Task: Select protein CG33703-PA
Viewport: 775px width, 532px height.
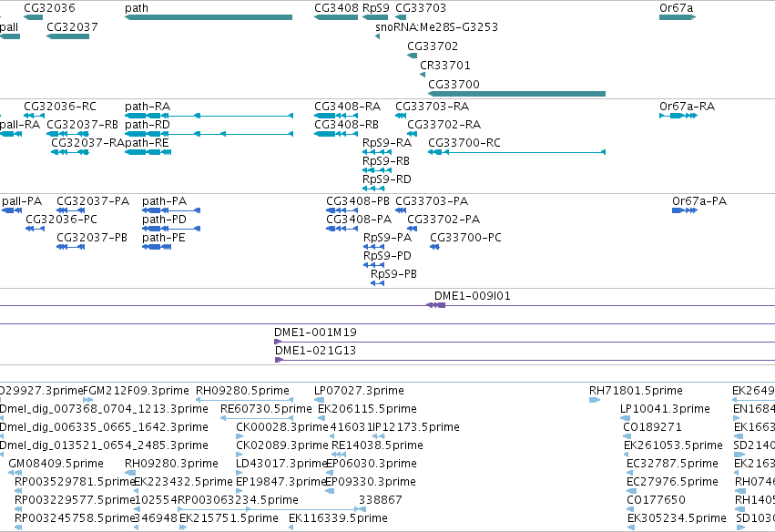Action: point(401,210)
